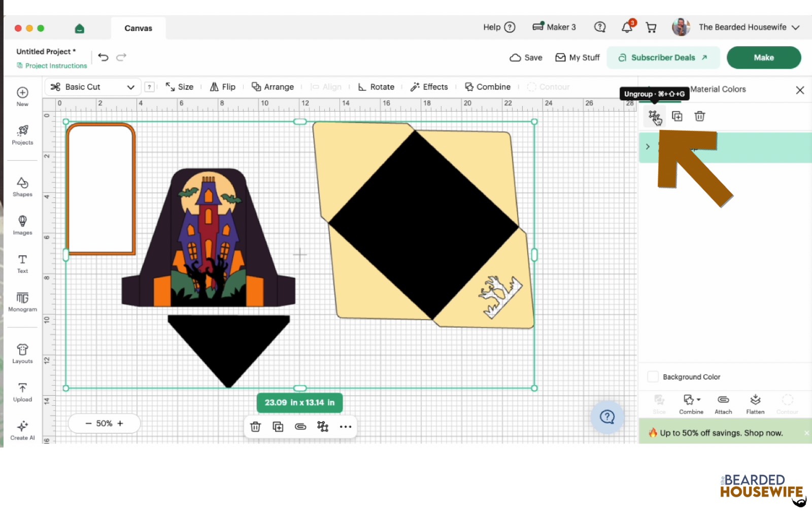
Task: Click the question mark icon beside Maker 3
Action: (x=600, y=27)
